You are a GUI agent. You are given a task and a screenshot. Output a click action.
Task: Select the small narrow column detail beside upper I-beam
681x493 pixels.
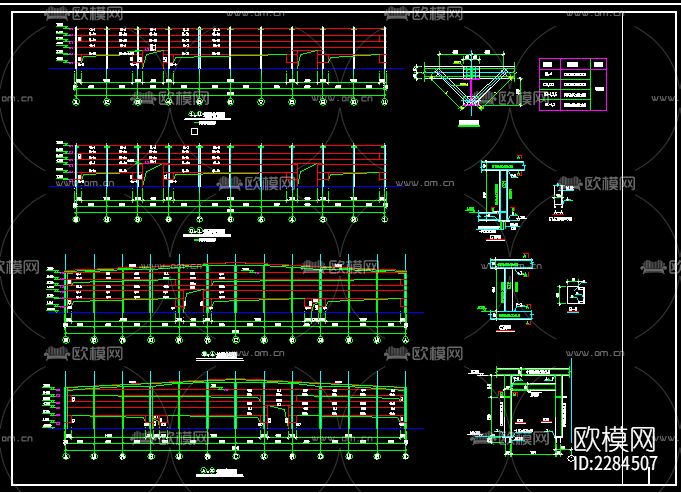[x=562, y=202]
